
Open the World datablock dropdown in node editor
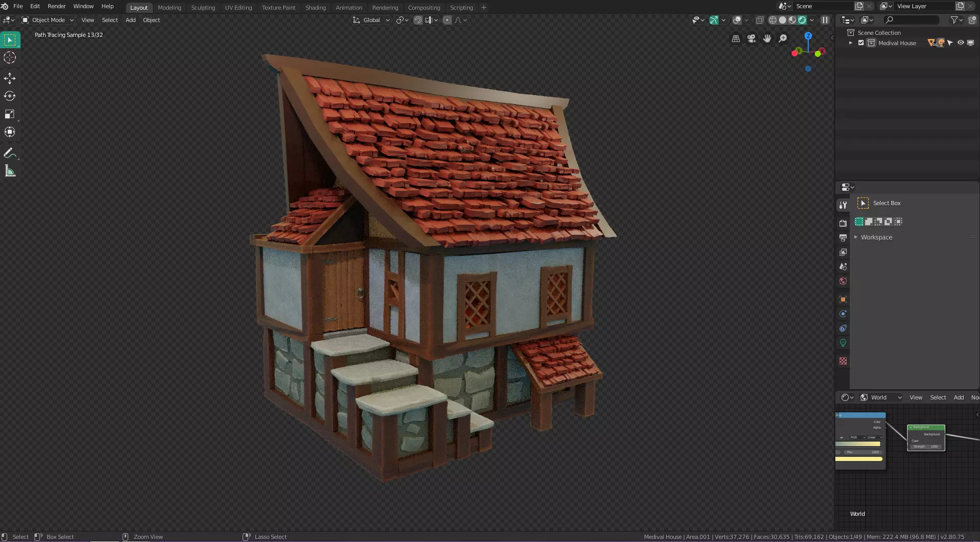coord(881,397)
